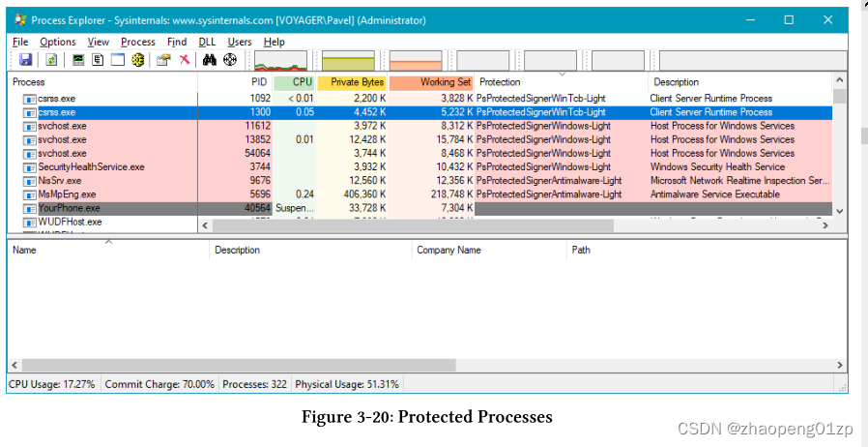The height and width of the screenshot is (447, 868).
Task: Select the SecurityHealthService.exe process name
Action: click(91, 166)
